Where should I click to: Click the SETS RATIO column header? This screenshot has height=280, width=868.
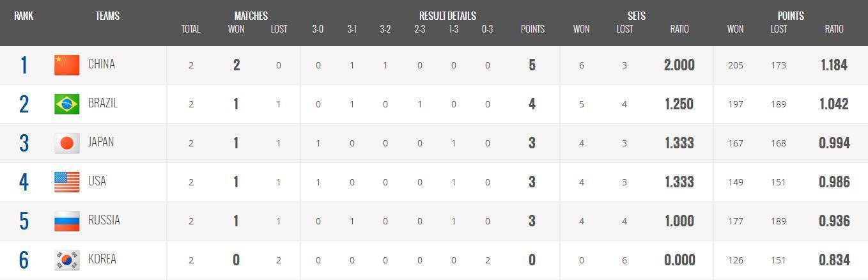tap(679, 29)
